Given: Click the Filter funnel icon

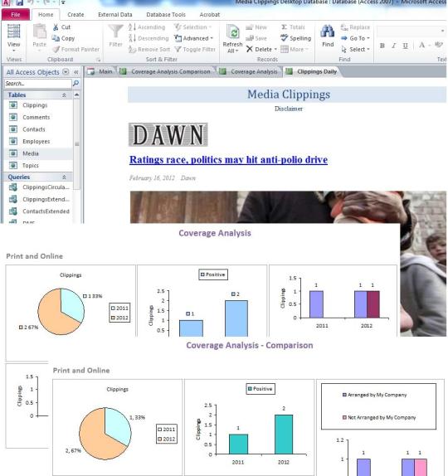Looking at the screenshot, I should click(x=115, y=32).
